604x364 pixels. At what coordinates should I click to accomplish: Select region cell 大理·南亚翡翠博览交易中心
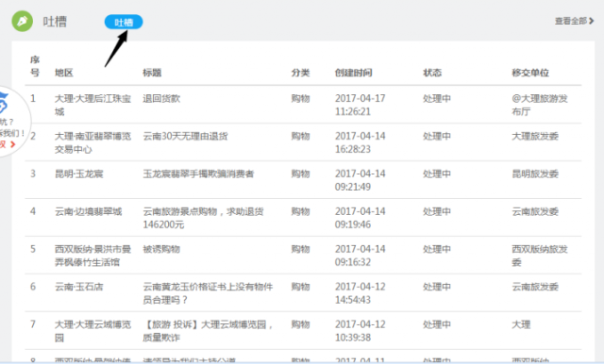click(x=92, y=142)
